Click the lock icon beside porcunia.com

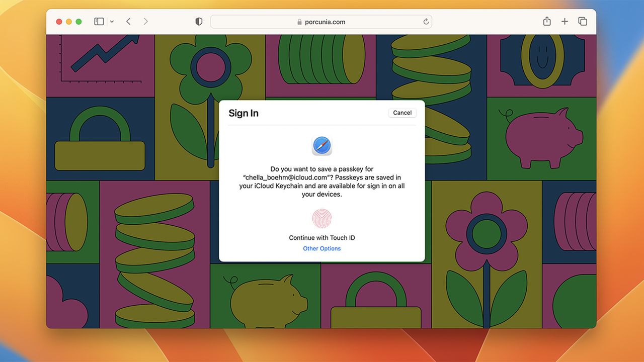[x=299, y=22]
